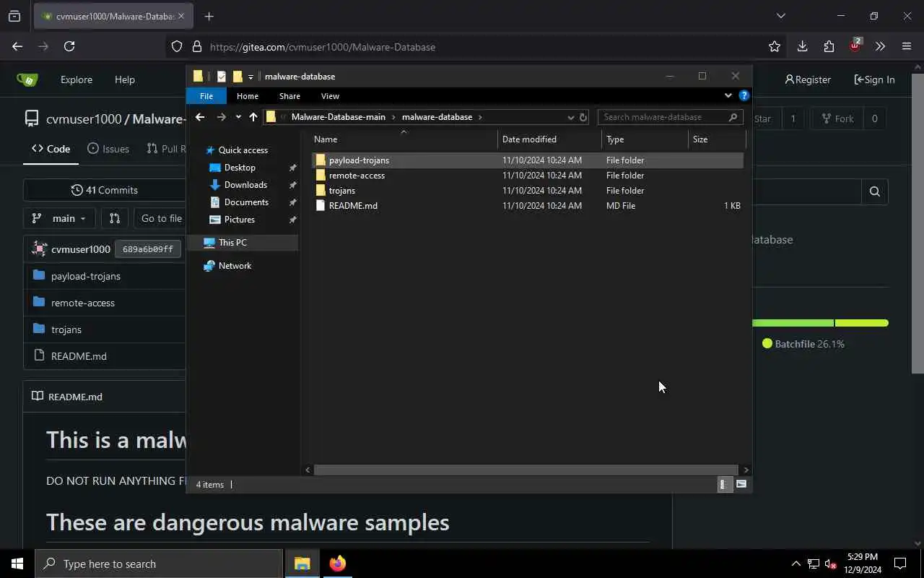924x578 pixels.
Task: Open the File menu in Explorer
Action: (x=206, y=96)
